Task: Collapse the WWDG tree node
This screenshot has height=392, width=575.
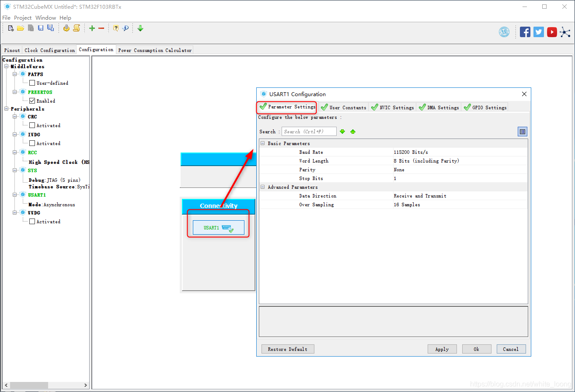Action: 15,213
